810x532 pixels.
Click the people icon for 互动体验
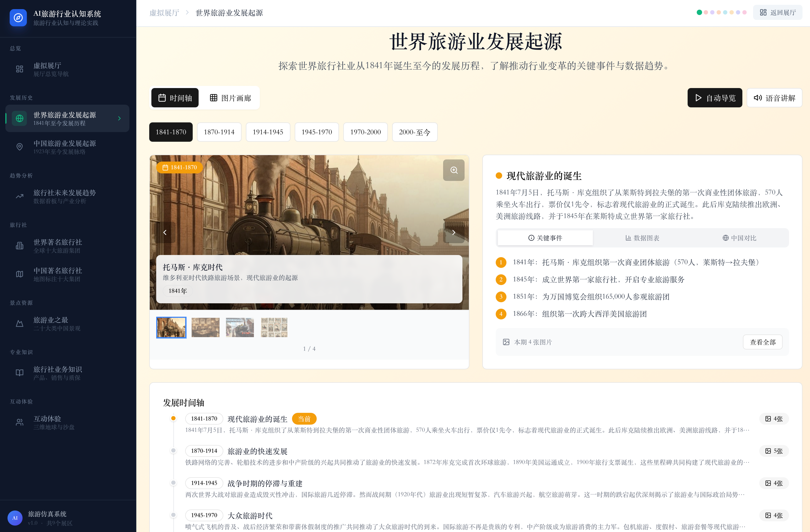click(x=20, y=422)
